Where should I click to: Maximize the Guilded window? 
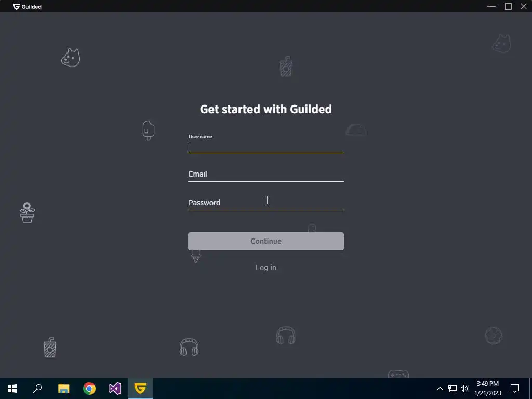[508, 6]
